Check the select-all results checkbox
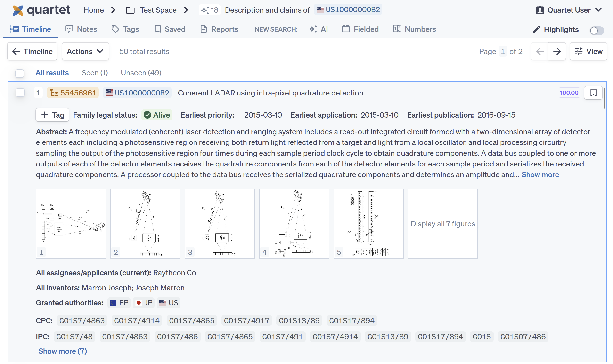613x364 pixels. pyautogui.click(x=20, y=73)
